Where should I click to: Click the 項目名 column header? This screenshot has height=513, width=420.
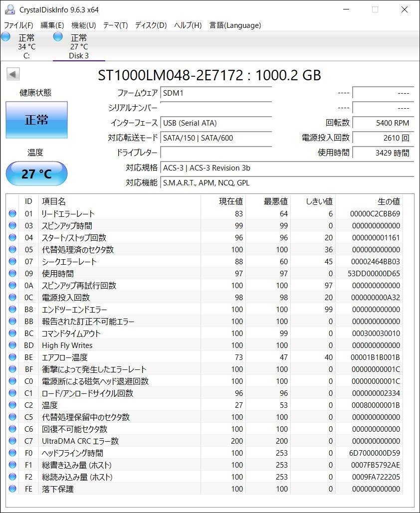point(120,201)
